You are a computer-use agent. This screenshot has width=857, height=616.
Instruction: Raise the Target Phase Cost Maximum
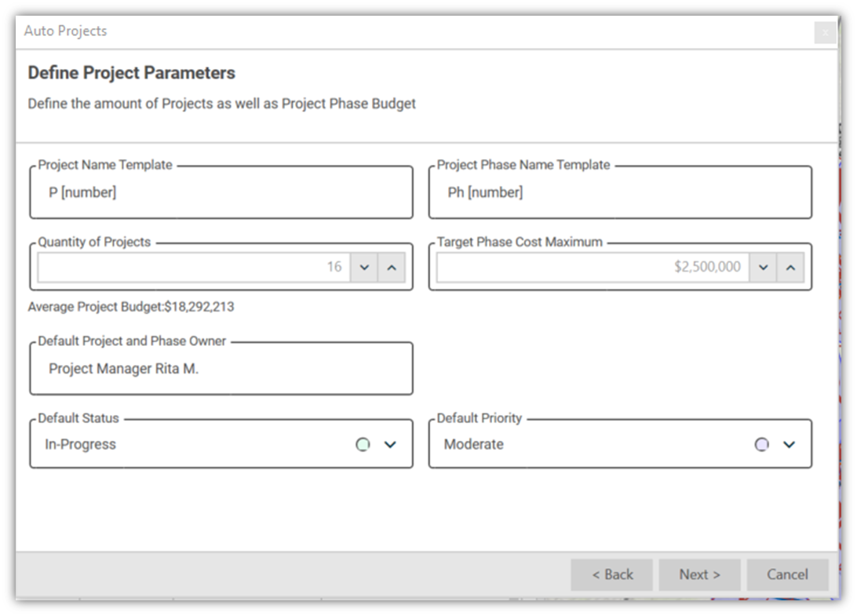point(790,267)
